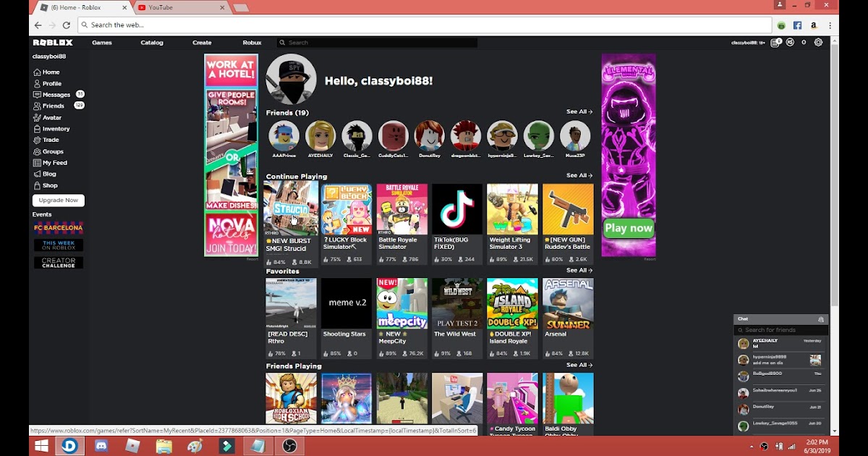Open Roblox Studio icon in the taskbar
Image resolution: width=868 pixels, height=456 pixels.
(133, 446)
